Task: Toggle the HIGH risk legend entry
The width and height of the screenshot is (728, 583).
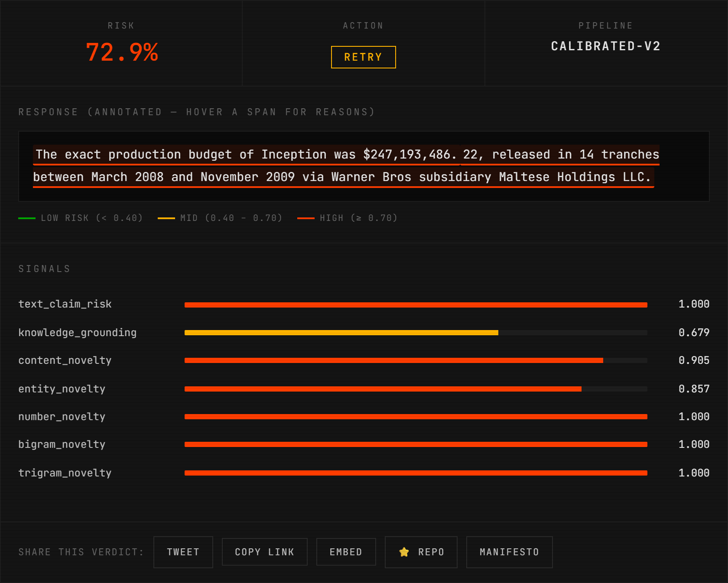Action: (307, 218)
